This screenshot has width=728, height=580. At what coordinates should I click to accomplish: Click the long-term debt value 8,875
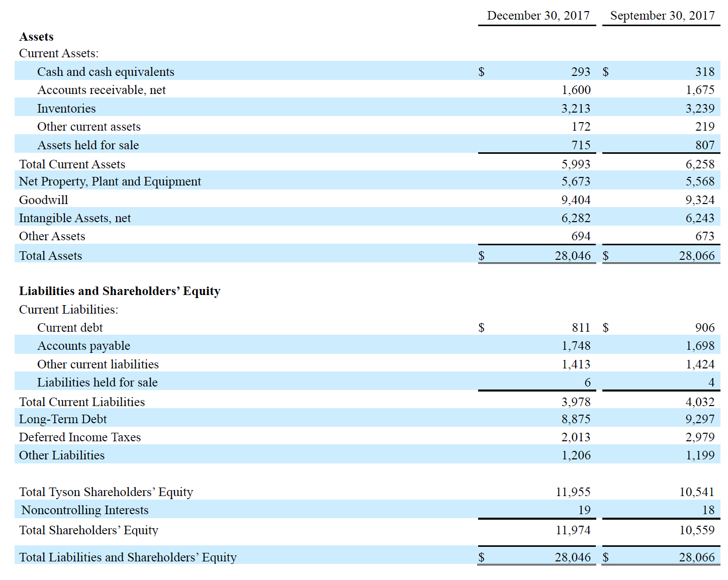pyautogui.click(x=576, y=419)
